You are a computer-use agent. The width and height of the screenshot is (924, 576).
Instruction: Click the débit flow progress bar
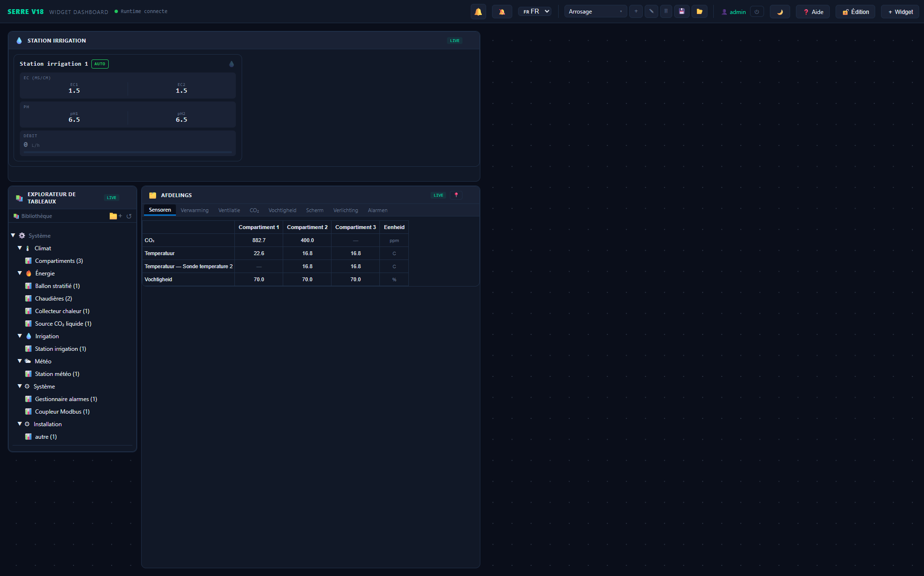click(x=128, y=152)
